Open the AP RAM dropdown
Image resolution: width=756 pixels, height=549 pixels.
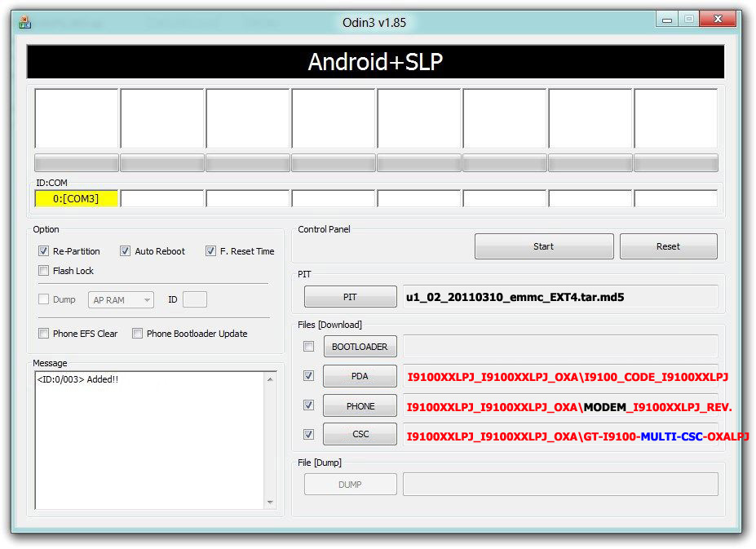[121, 299]
